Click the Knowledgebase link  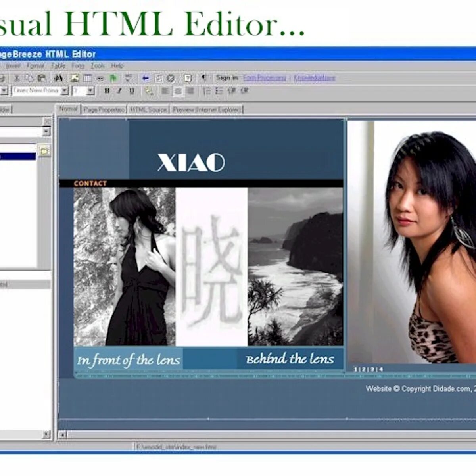315,78
